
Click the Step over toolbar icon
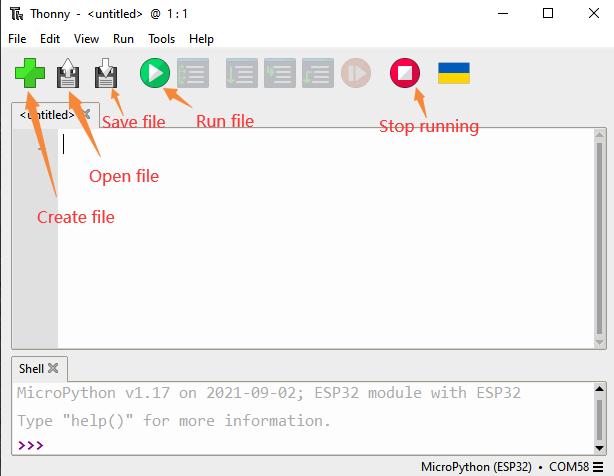tap(242, 73)
